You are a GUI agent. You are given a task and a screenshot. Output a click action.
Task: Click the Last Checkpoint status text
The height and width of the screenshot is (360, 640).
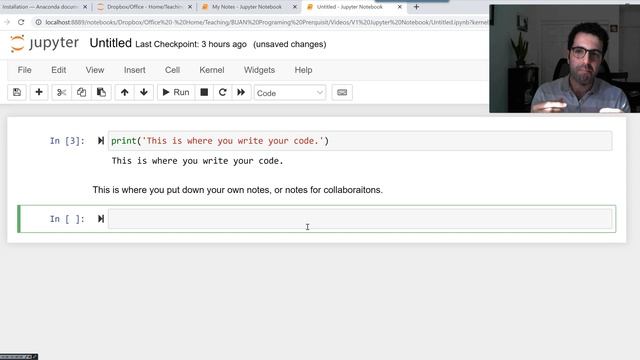pos(191,44)
